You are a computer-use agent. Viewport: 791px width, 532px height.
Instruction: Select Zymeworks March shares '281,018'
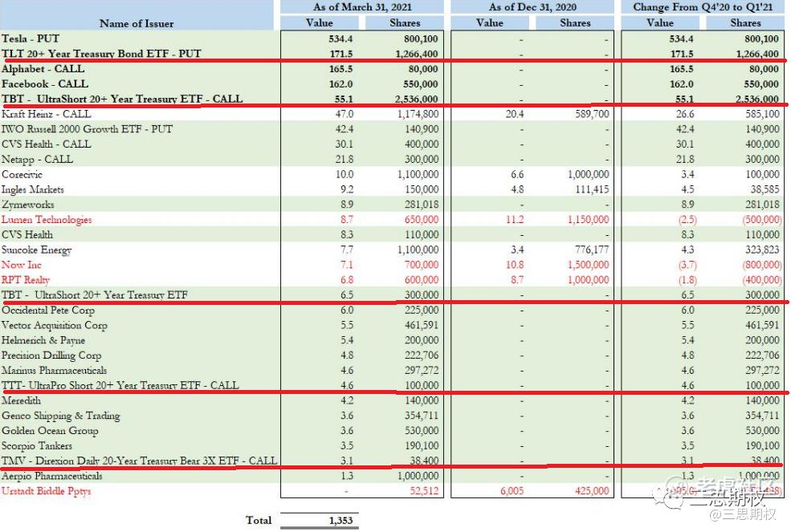click(x=422, y=205)
